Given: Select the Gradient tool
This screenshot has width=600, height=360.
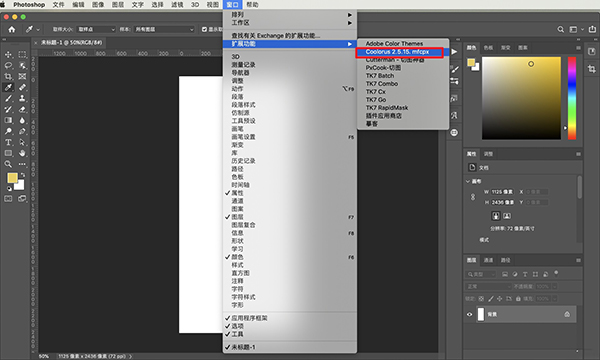Looking at the screenshot, I should click(x=8, y=120).
